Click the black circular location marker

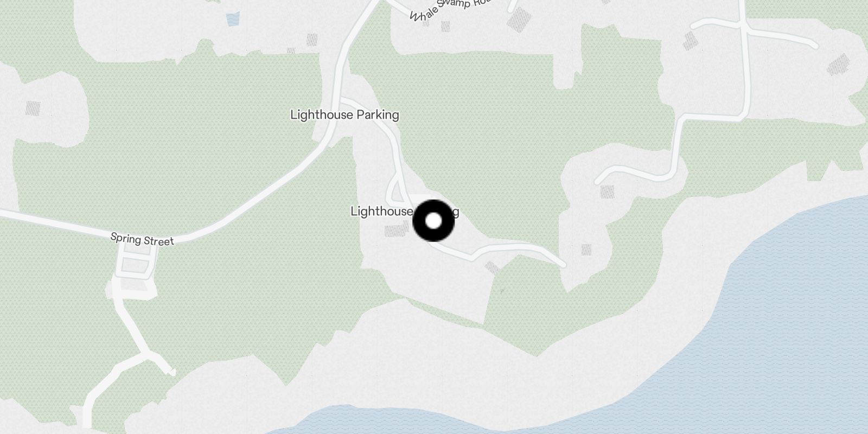[433, 221]
